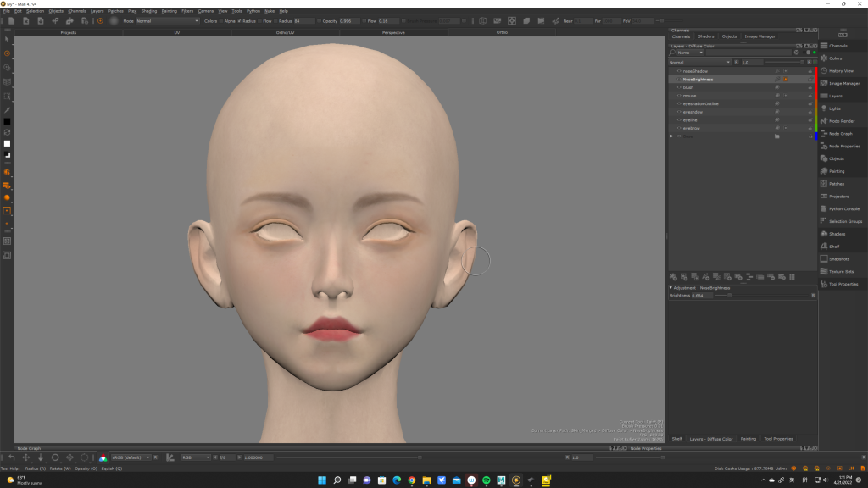Enable the Alpha checkbox in the toolbar
The width and height of the screenshot is (868, 488).
(x=221, y=20)
